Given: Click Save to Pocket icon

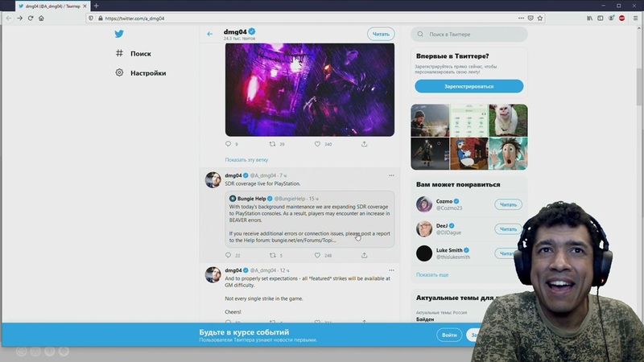Looking at the screenshot, I should tap(530, 18).
